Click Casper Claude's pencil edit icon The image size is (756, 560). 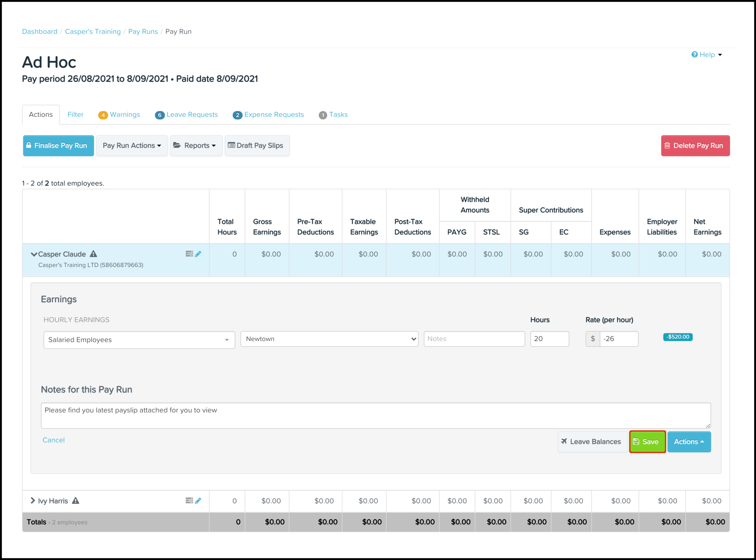[x=198, y=254]
